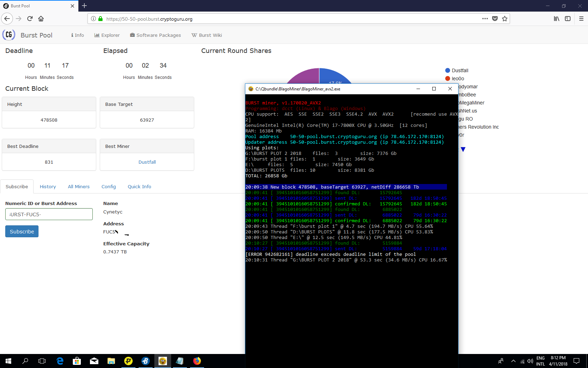Screen dimensions: 588x368
Task: Click the Pocket save icon
Action: (495, 19)
